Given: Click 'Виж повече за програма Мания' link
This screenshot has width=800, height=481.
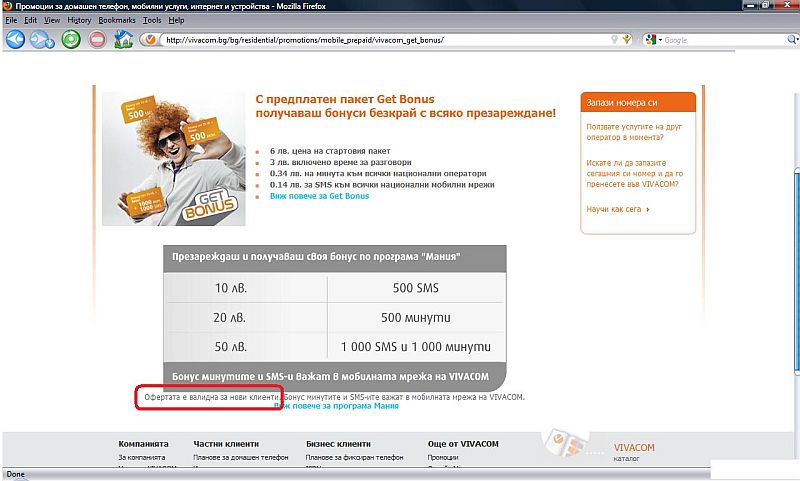Looking at the screenshot, I should pyautogui.click(x=336, y=408).
